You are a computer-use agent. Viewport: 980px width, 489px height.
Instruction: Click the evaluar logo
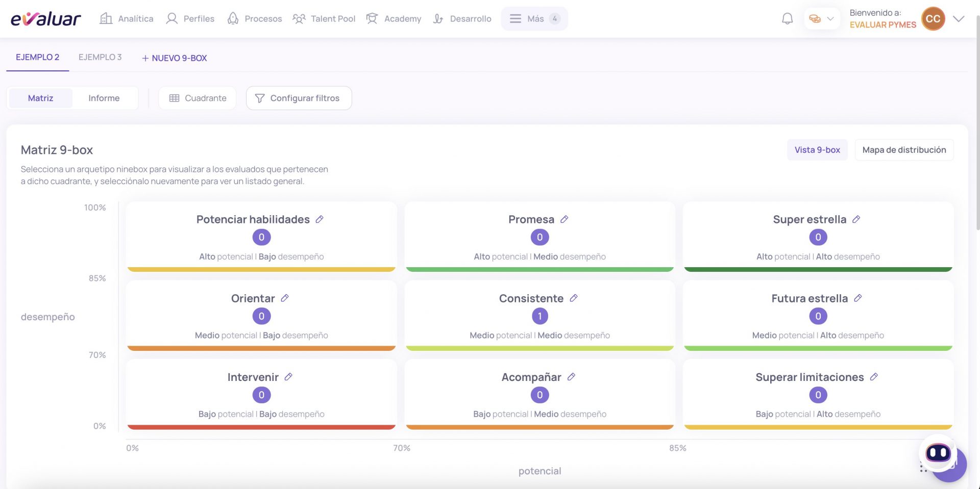point(45,19)
